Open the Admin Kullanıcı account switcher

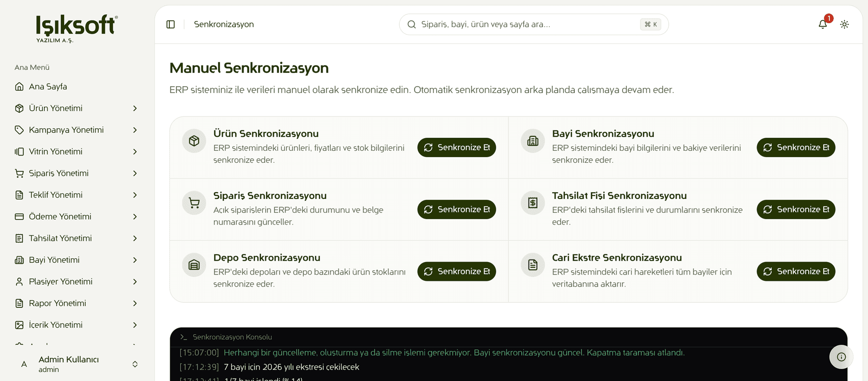tap(77, 364)
